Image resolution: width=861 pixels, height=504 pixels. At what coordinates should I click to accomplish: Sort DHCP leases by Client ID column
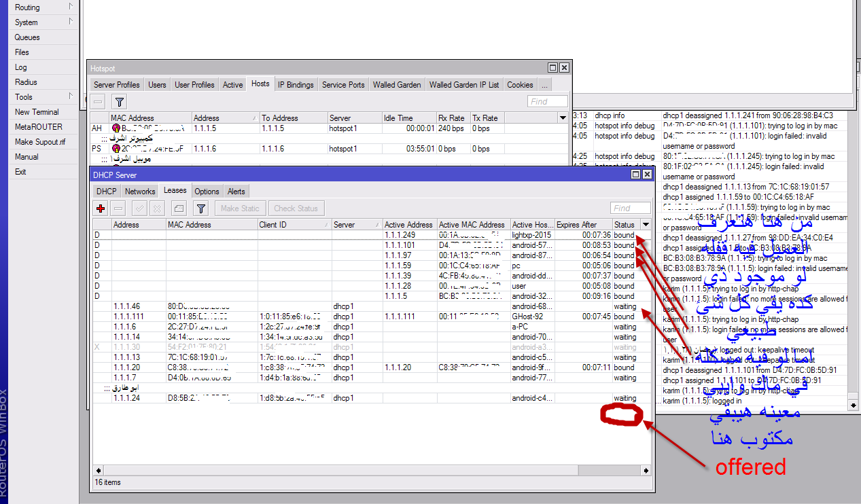pyautogui.click(x=294, y=225)
